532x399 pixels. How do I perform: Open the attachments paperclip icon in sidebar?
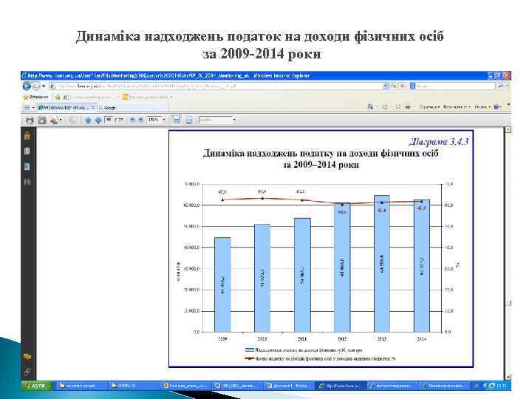27,372
